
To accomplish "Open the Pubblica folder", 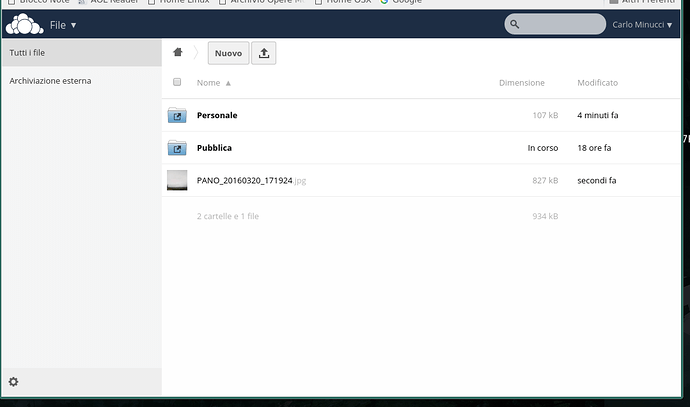I will click(x=214, y=148).
